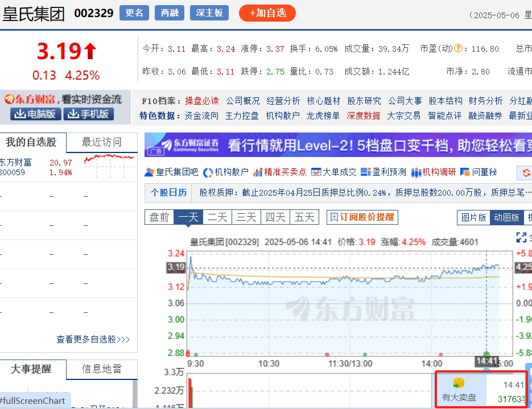Select 盘前 chart tab
This screenshot has width=532, height=409.
point(159,217)
